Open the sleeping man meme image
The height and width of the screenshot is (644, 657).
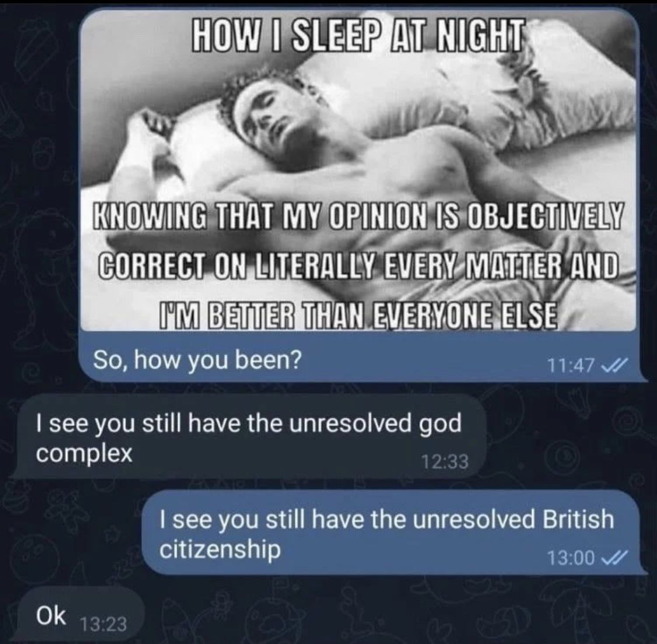tap(359, 171)
